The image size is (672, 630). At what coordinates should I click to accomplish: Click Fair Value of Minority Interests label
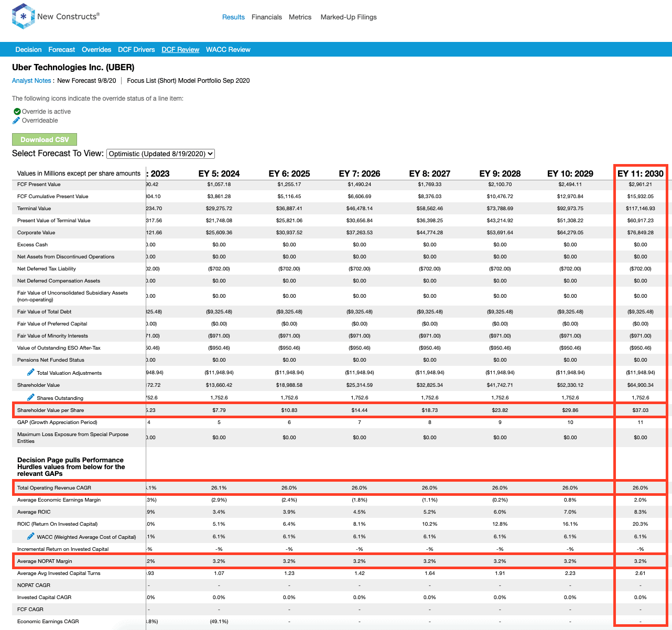tap(52, 335)
